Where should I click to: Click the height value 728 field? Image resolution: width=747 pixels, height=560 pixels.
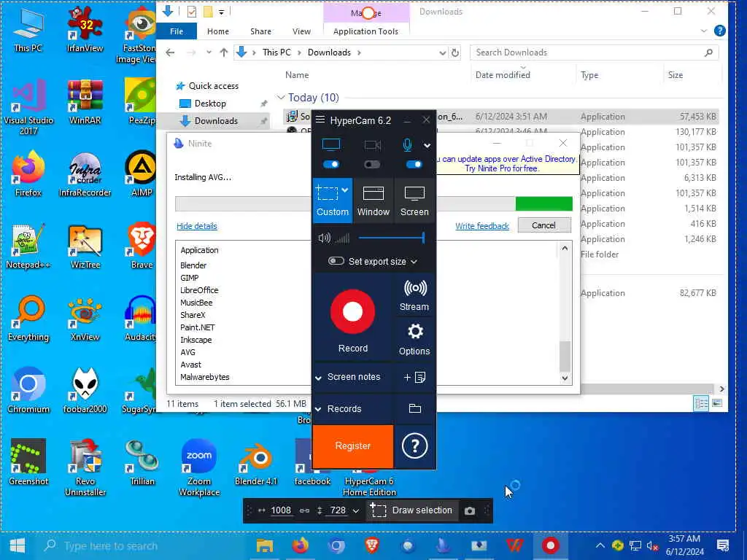click(338, 510)
